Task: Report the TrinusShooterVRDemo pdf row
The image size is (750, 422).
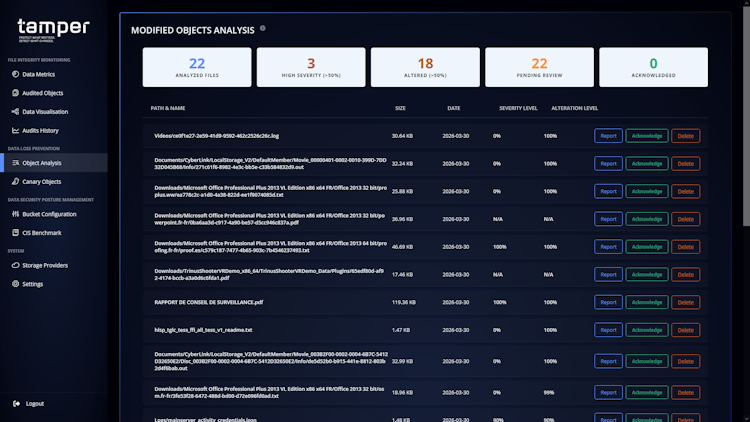Action: [x=608, y=275]
